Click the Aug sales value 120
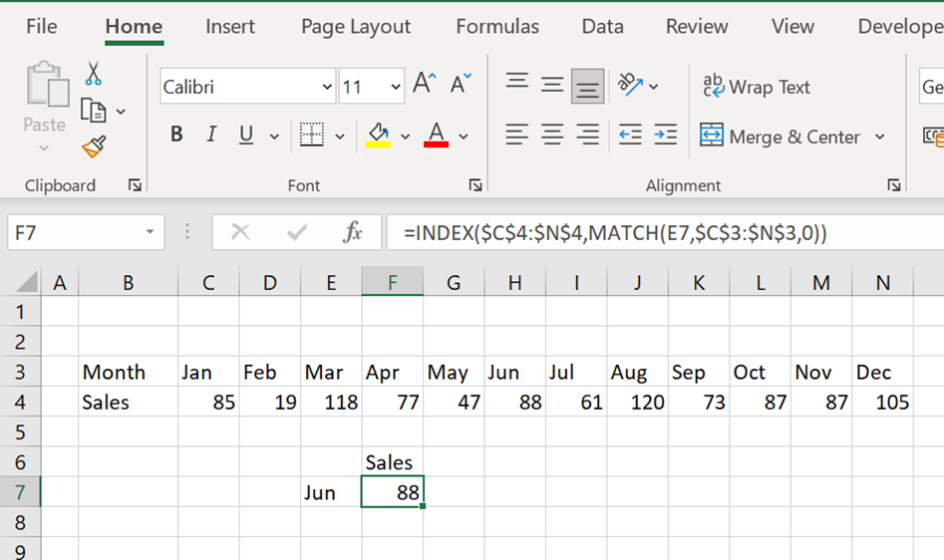 click(x=637, y=402)
